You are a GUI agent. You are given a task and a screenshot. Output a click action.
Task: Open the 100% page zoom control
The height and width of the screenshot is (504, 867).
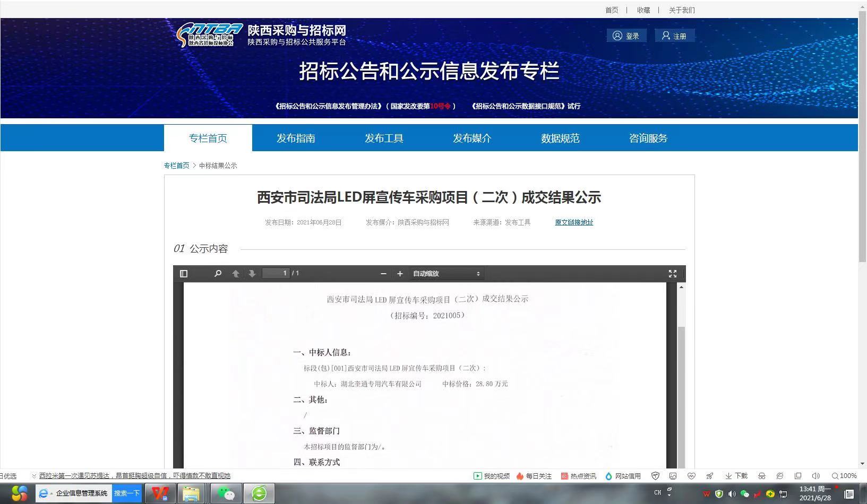click(844, 476)
